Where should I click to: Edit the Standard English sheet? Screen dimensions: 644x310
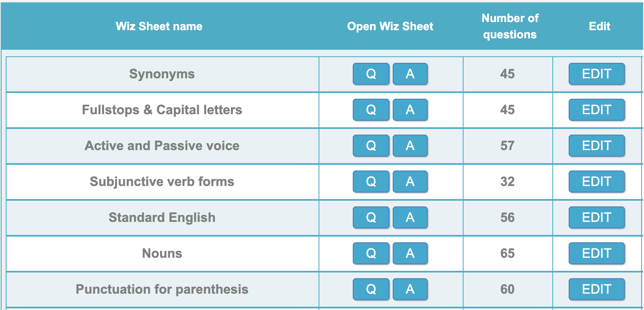coord(596,217)
